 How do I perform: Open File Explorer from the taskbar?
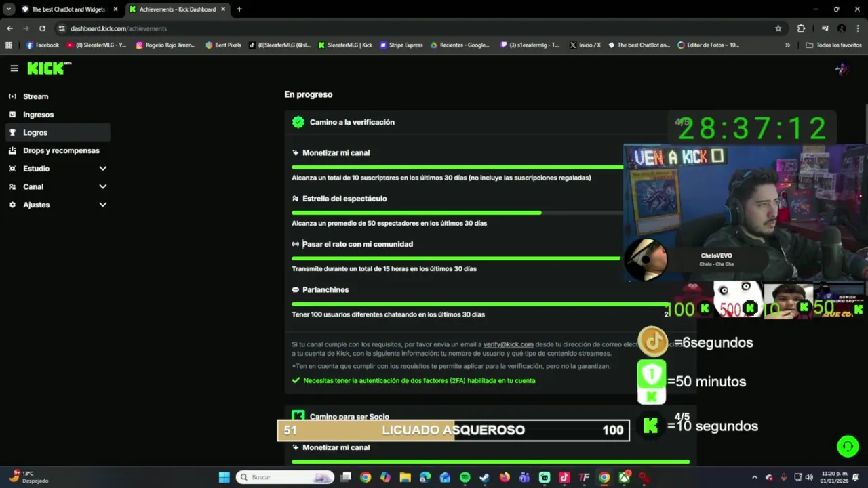click(405, 477)
